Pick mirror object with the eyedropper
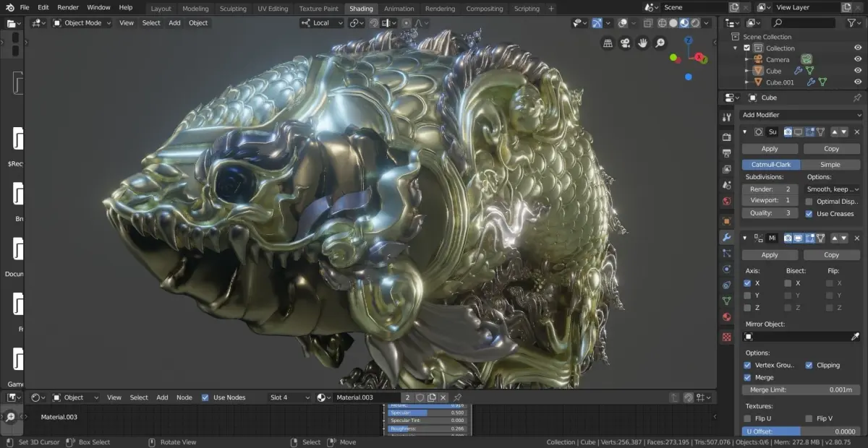The image size is (868, 448). [x=855, y=337]
